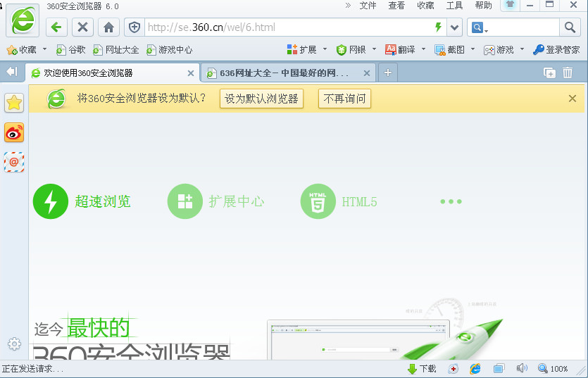Open the home page via house icon
Viewport: 588px width, 378px height.
click(x=108, y=27)
